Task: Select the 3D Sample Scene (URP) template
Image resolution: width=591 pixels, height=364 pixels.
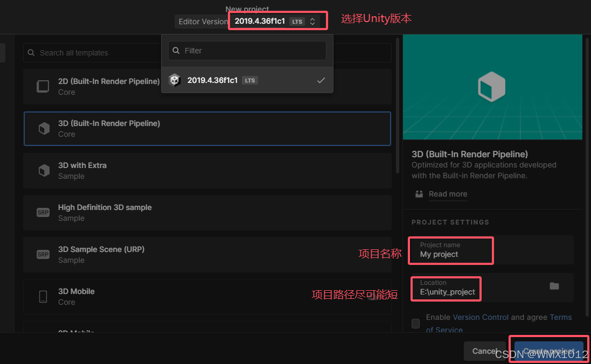Action: click(207, 255)
